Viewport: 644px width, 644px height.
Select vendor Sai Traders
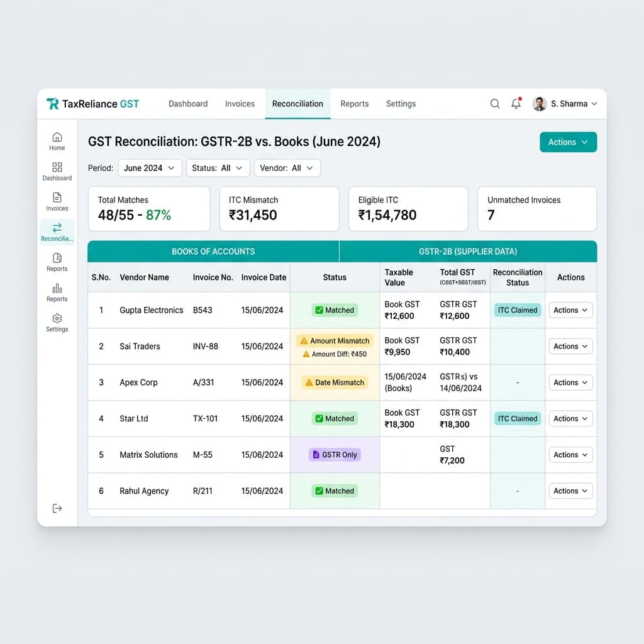tap(140, 347)
